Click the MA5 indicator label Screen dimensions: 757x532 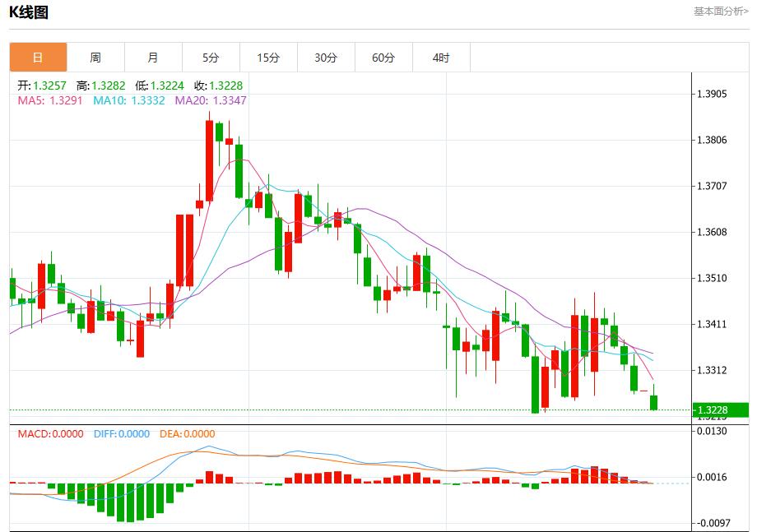[x=50, y=100]
